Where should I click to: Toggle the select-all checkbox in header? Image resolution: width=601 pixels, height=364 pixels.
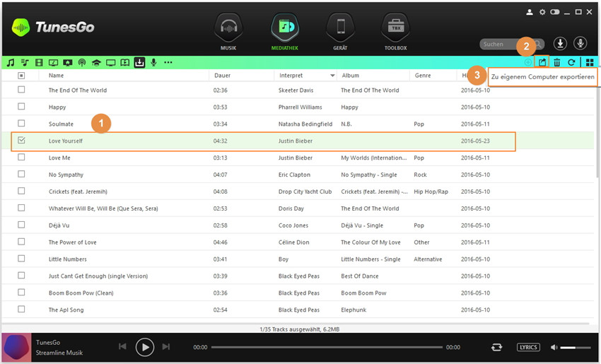pos(21,75)
